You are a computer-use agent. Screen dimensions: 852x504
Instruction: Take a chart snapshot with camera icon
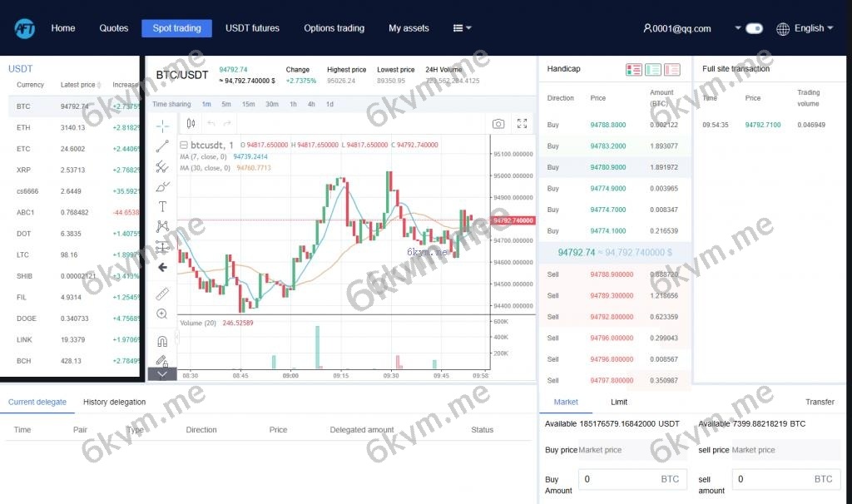(498, 124)
